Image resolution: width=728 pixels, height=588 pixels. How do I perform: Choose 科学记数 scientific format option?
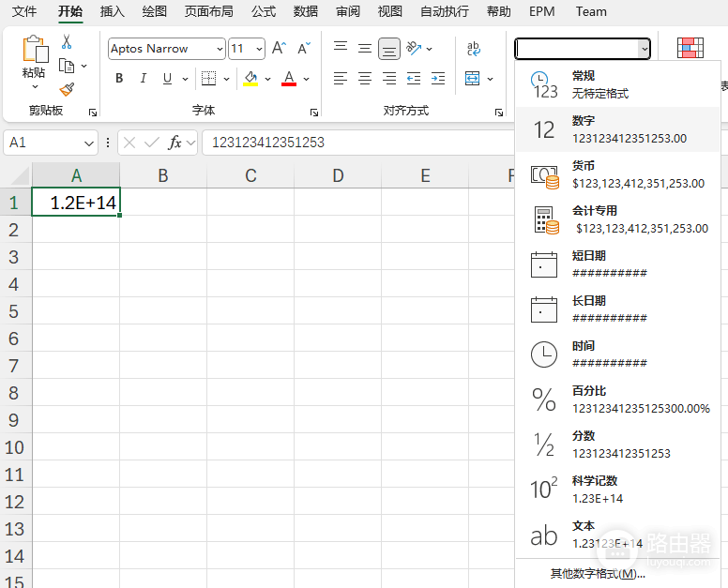coord(617,490)
